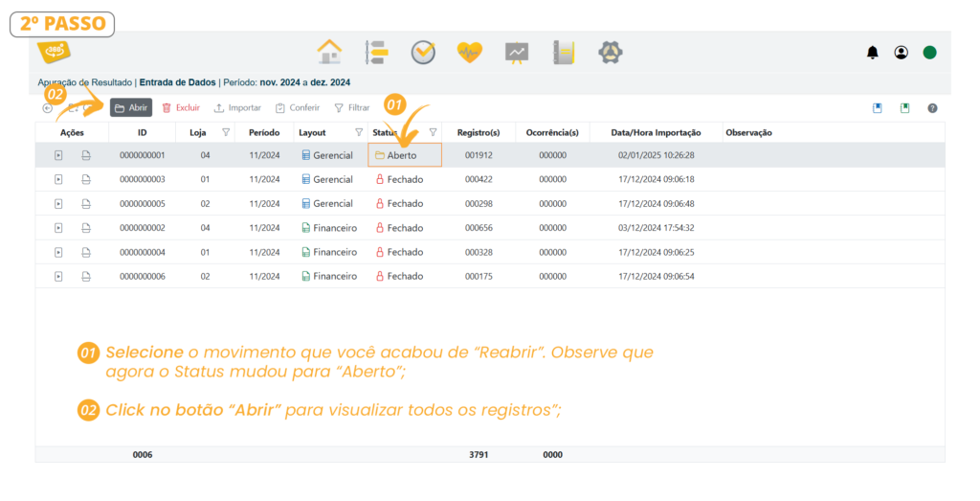The image size is (980, 501).
Task: Sort by the Registro(s) column header
Action: pyautogui.click(x=479, y=132)
